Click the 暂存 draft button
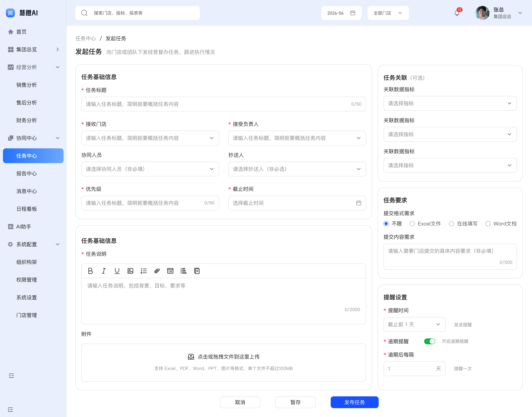Viewport: 532px width, 417px height. tap(295, 402)
